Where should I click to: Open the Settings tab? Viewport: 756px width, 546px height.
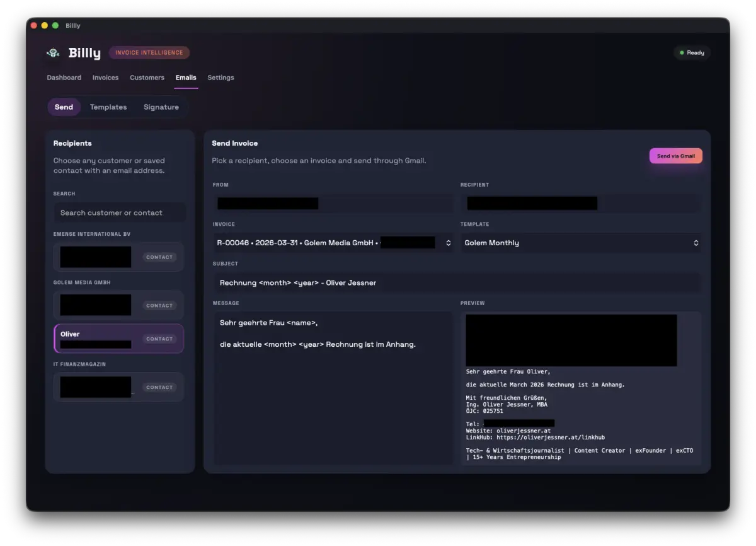[220, 78]
